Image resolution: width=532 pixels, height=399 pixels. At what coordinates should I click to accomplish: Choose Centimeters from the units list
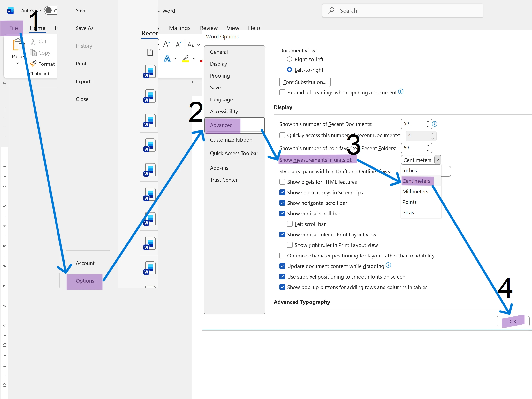(x=421, y=181)
